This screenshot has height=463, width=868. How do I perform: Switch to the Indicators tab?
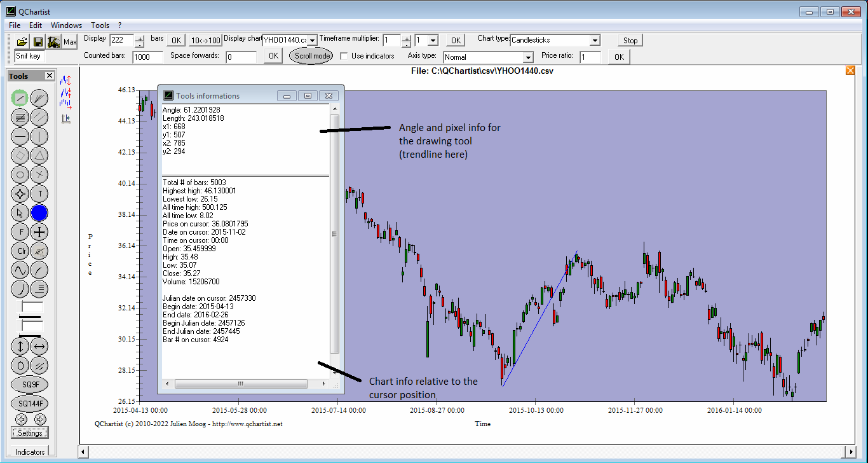click(30, 452)
